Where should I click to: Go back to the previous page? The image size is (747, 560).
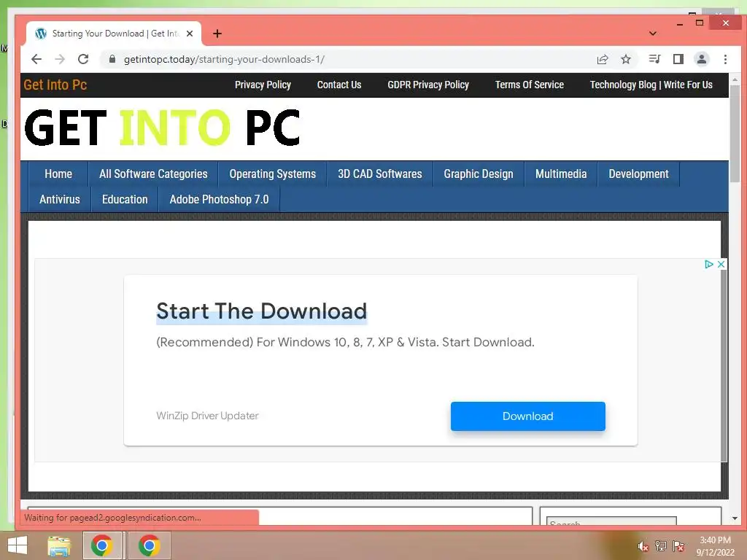pos(36,59)
